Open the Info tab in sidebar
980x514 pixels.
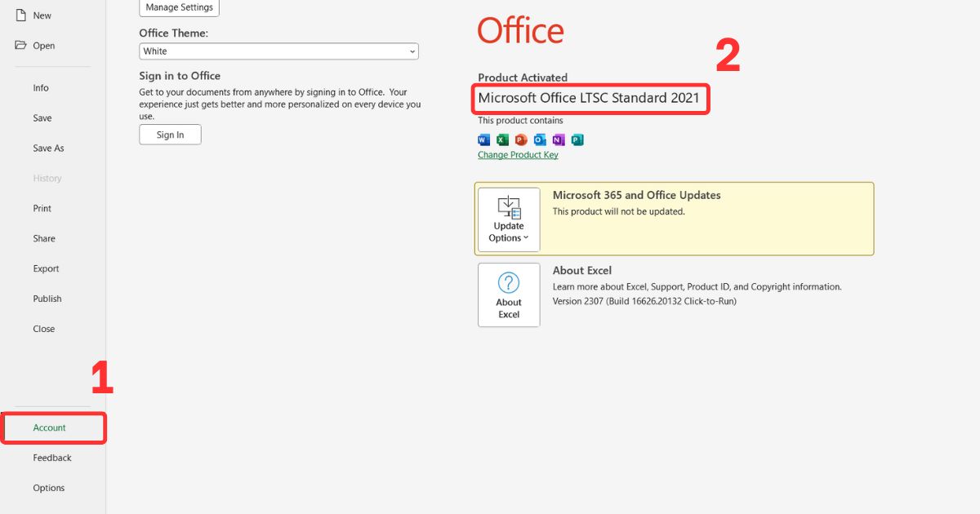click(x=41, y=88)
